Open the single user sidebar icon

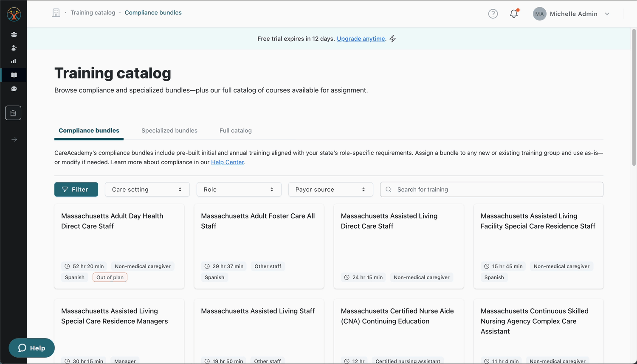[x=14, y=48]
